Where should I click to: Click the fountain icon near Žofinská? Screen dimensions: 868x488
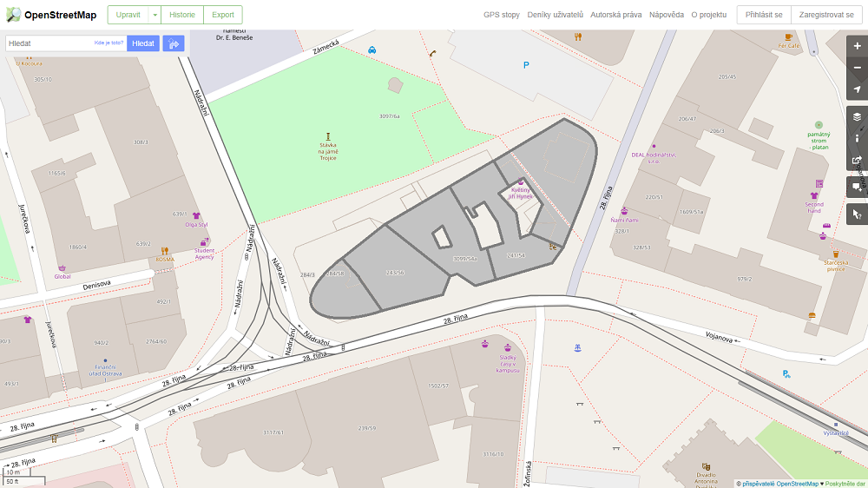[577, 348]
